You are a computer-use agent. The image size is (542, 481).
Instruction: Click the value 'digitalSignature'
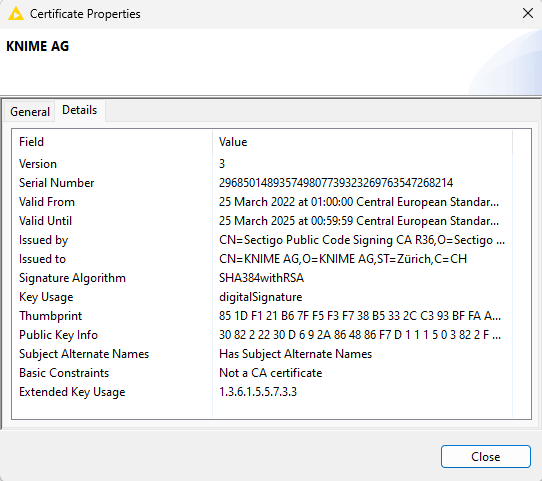(260, 297)
